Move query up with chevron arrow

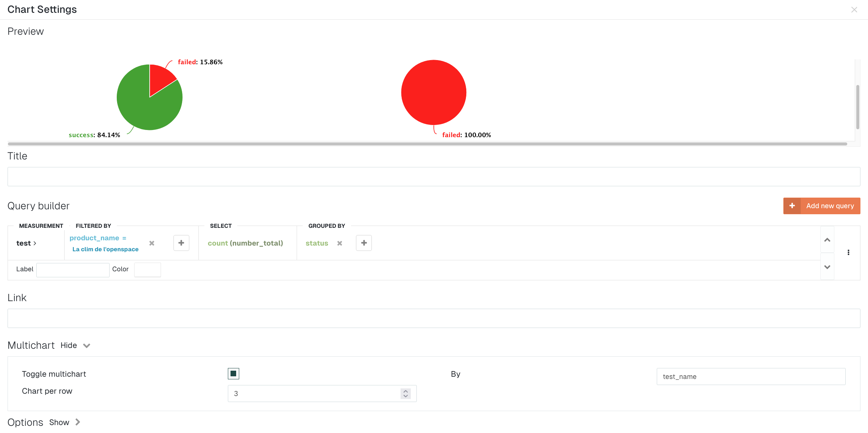(x=827, y=240)
